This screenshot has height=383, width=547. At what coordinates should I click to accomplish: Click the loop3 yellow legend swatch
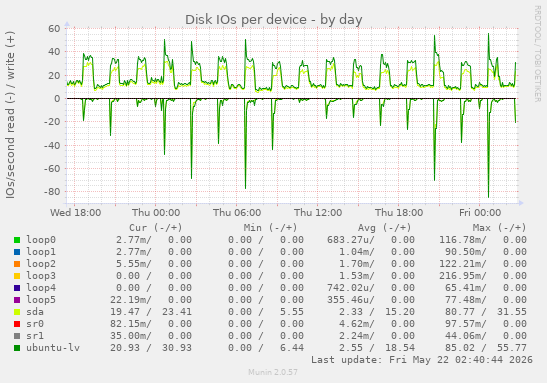pyautogui.click(x=17, y=276)
